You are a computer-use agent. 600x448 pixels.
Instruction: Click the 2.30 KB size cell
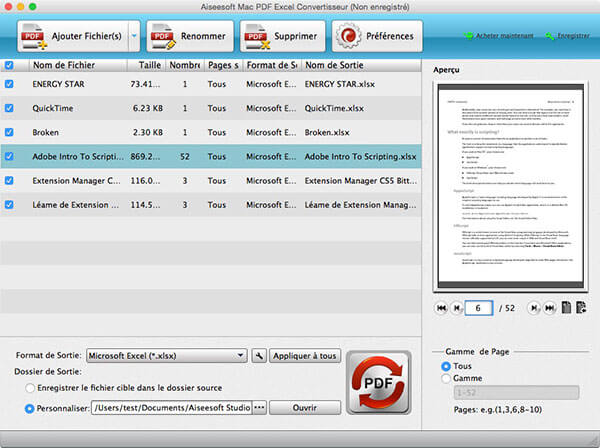tap(148, 132)
